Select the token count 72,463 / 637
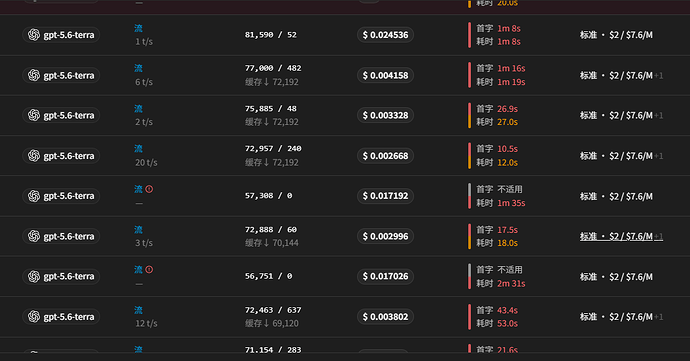 click(x=273, y=310)
